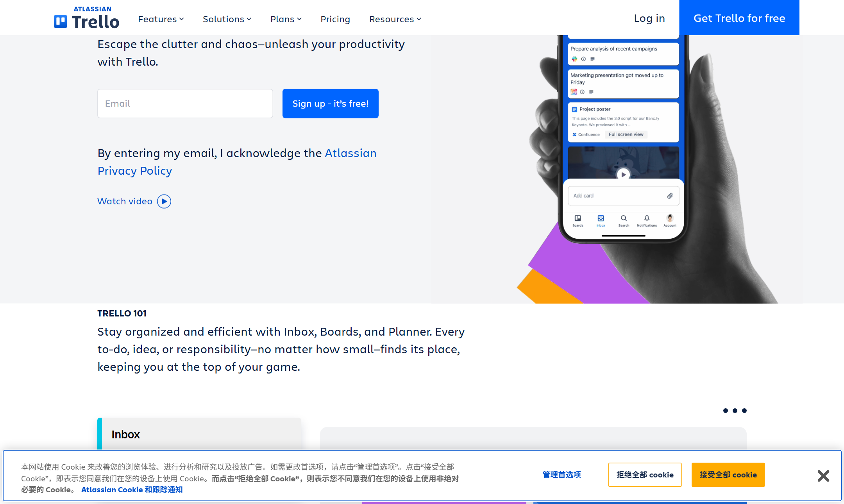This screenshot has height=504, width=844.
Task: Click the TRELLO 101 heading
Action: point(122,313)
